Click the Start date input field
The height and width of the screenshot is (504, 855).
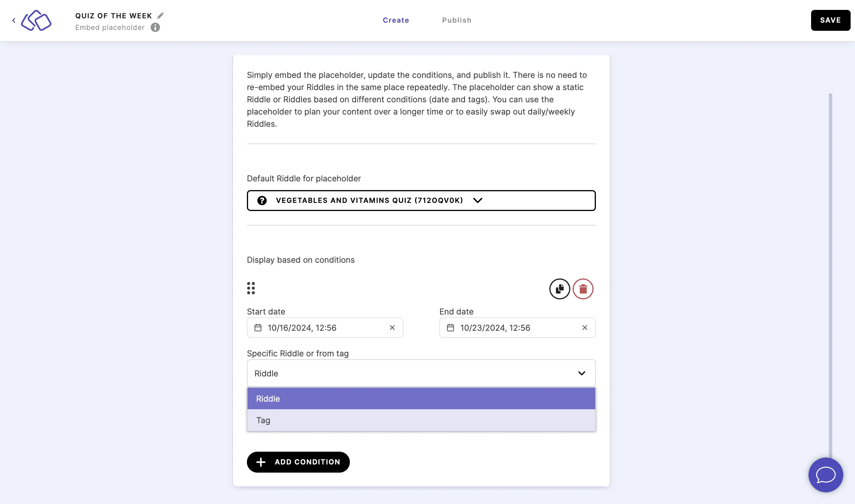click(325, 328)
